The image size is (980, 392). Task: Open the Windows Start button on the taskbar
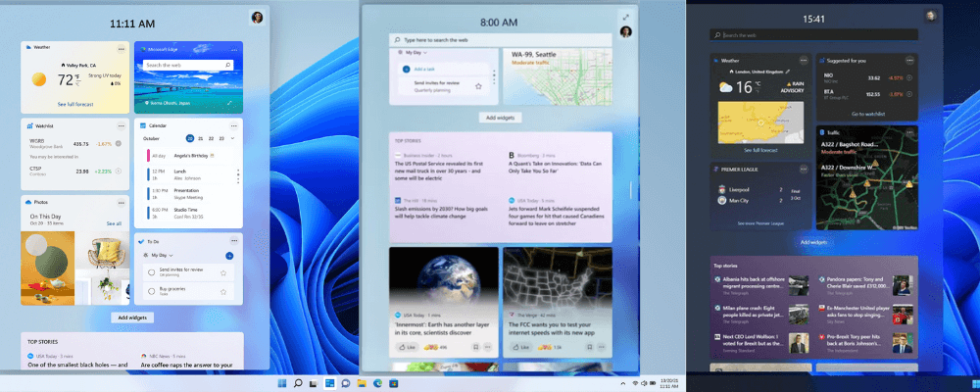283,381
